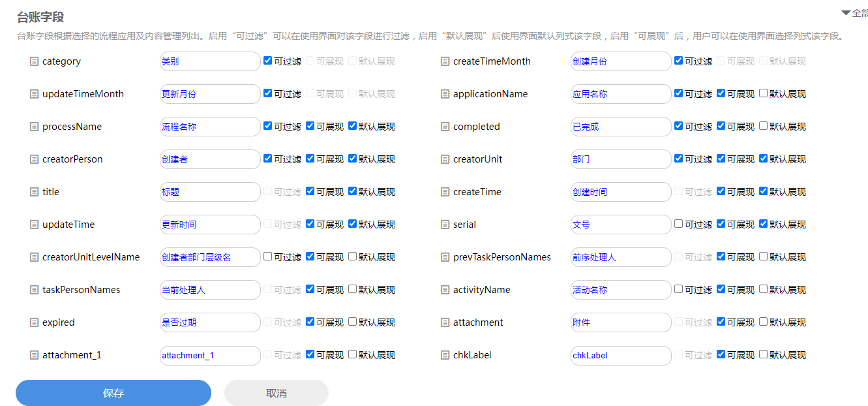Click the field icon beside prevTaskPersonNames
This screenshot has width=868, height=406.
click(x=445, y=257)
